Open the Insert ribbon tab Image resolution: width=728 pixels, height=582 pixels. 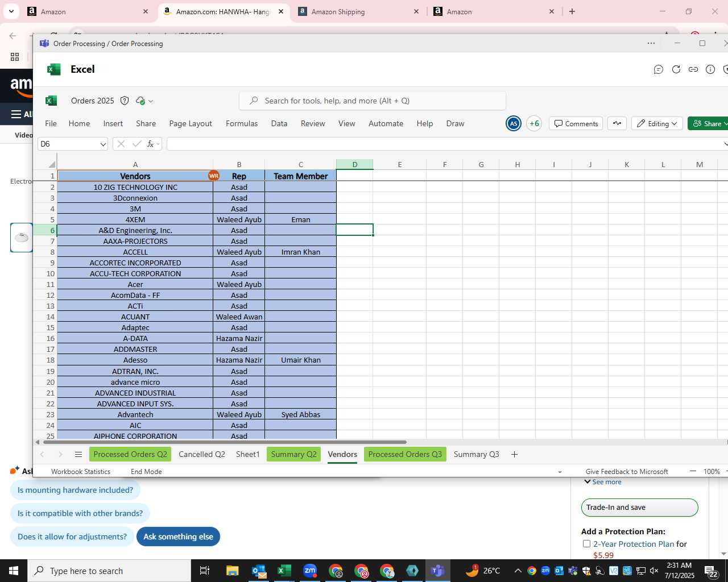point(113,123)
